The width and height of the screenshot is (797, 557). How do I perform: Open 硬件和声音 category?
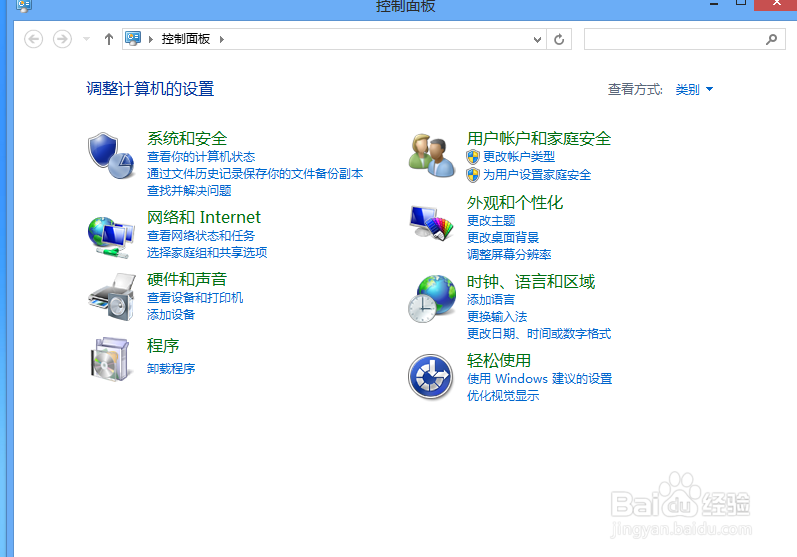pyautogui.click(x=187, y=279)
